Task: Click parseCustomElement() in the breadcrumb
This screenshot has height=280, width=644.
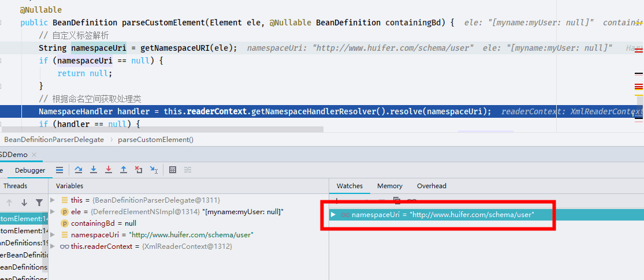Action: [x=156, y=140]
